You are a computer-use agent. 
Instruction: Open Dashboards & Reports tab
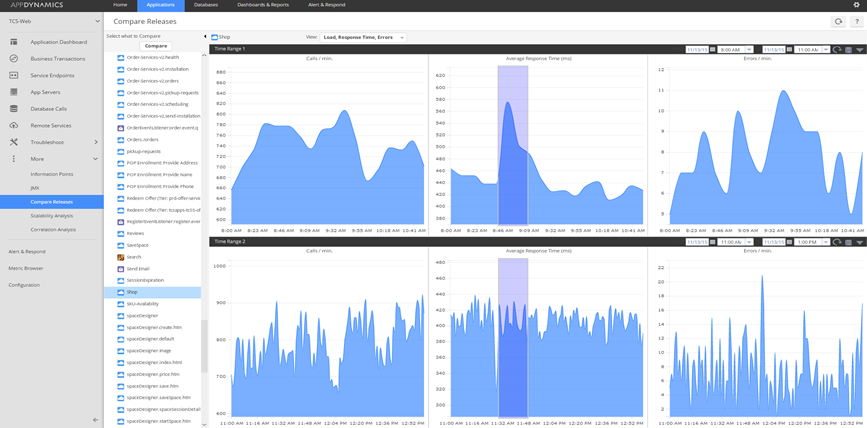tap(263, 5)
